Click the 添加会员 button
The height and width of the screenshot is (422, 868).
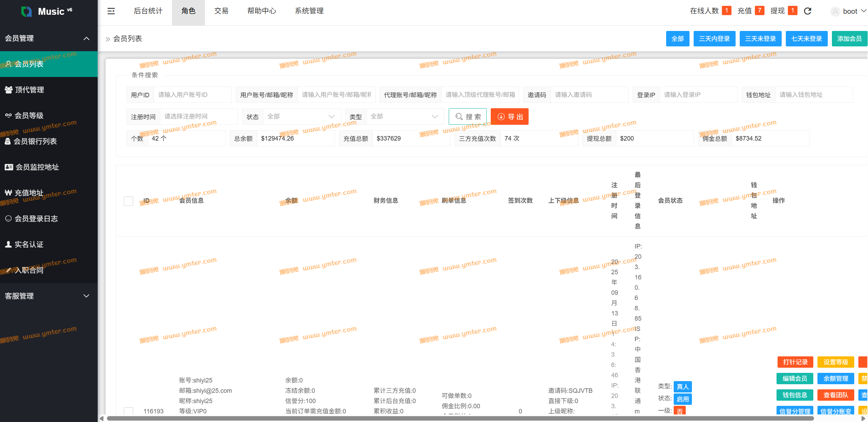tap(849, 38)
